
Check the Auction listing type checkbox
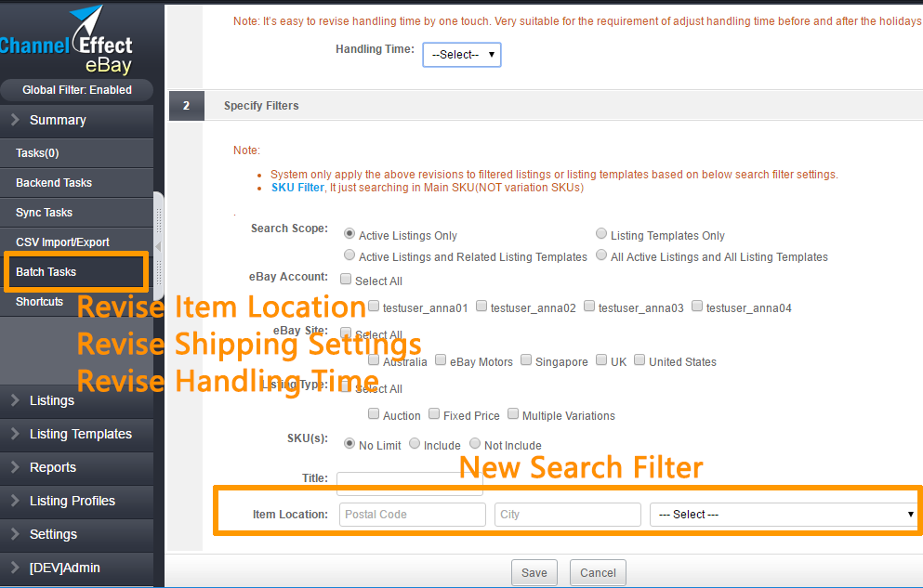pos(374,414)
